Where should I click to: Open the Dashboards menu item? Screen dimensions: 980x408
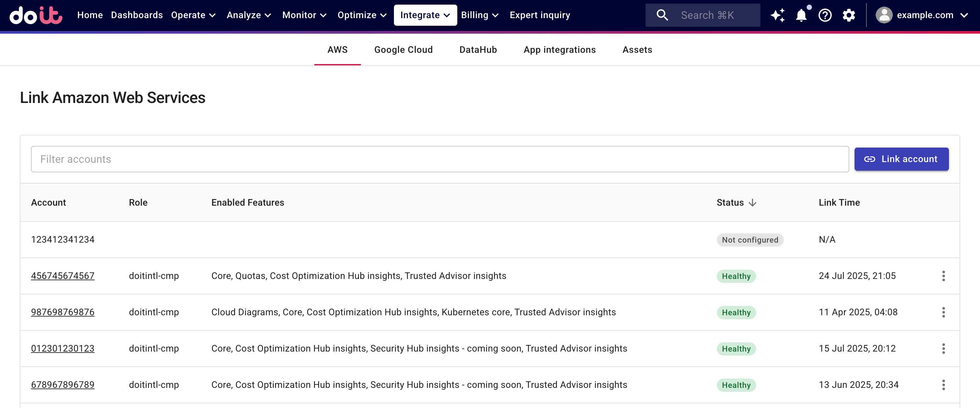click(x=137, y=15)
